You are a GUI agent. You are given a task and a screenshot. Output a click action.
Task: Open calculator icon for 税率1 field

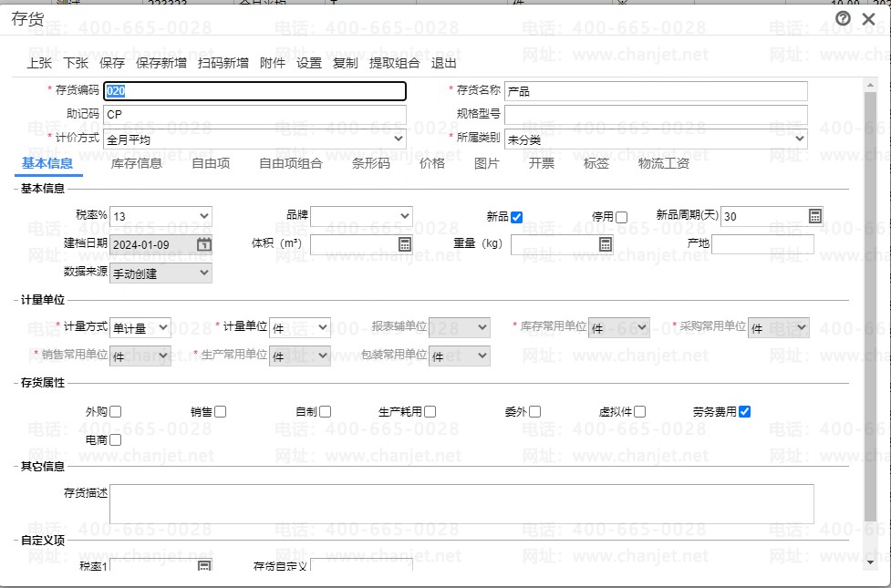(x=204, y=566)
